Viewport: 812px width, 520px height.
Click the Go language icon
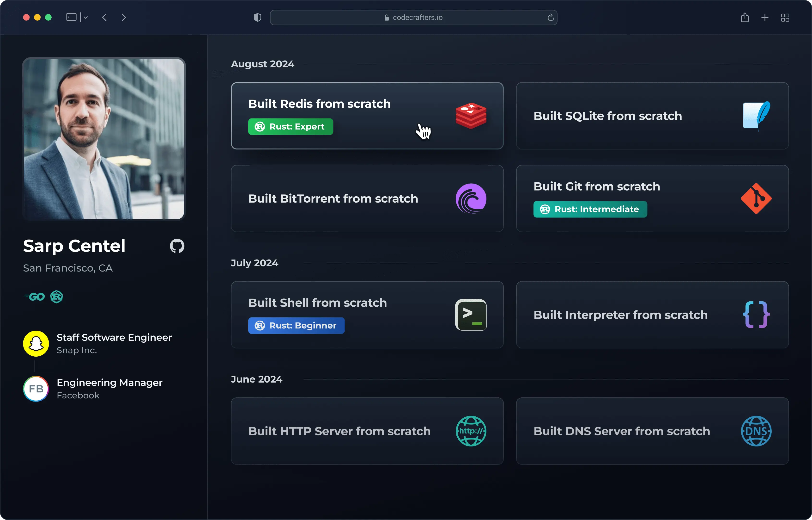click(x=34, y=297)
